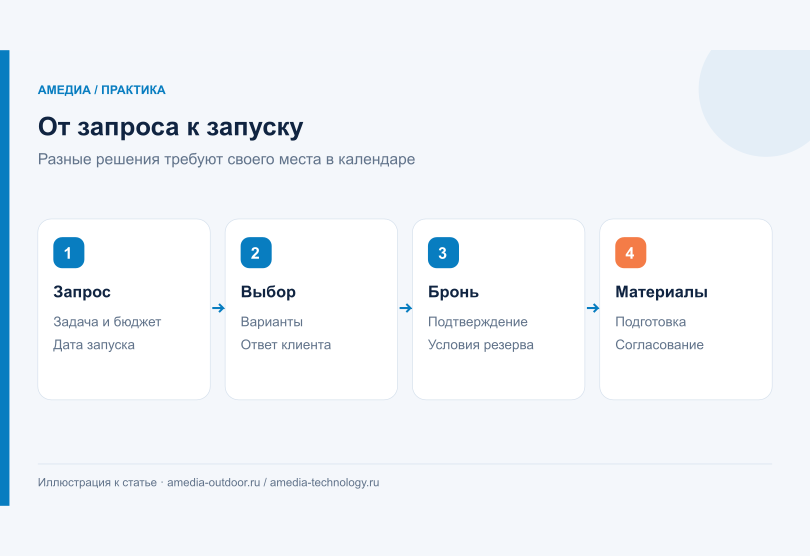Click the Бронь card title
The image size is (810, 556).
(x=453, y=292)
